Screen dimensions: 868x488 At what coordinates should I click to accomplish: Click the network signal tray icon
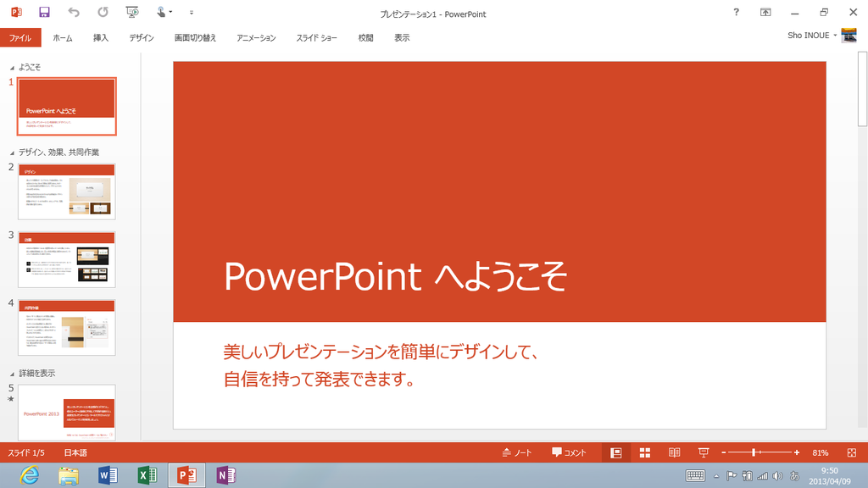click(762, 476)
